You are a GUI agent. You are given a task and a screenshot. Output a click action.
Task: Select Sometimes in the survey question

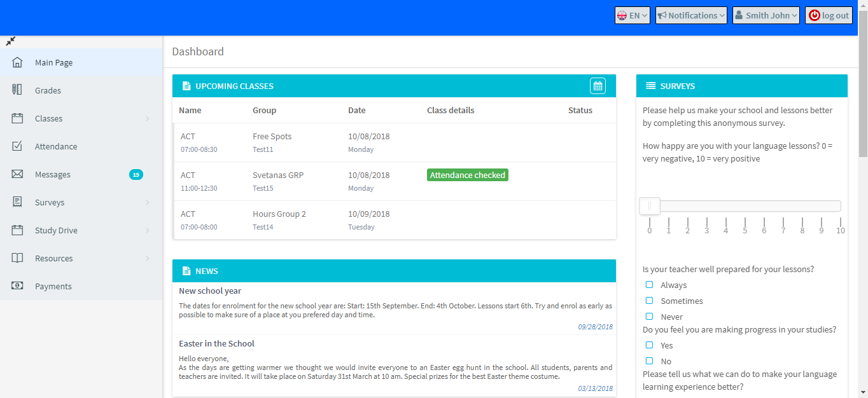point(649,301)
